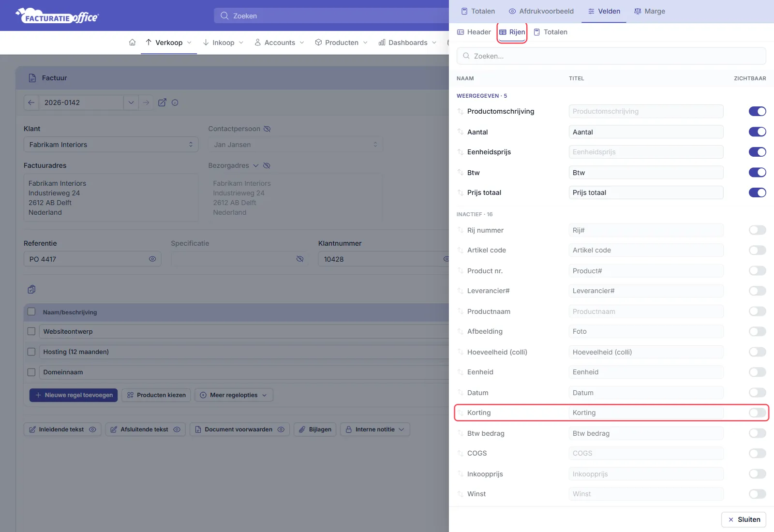Viewport: 774px width, 532px height.
Task: Open the Producten menu
Action: pos(342,43)
